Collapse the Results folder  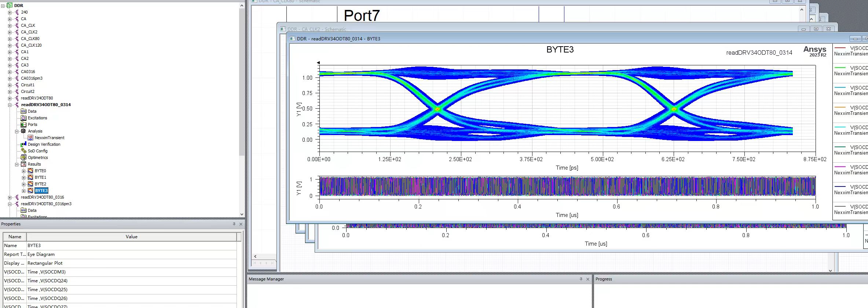17,164
